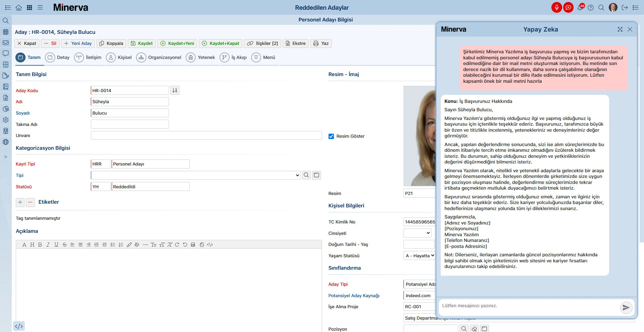644x332 pixels.
Task: Click the Yeni Aday button
Action: pyautogui.click(x=78, y=44)
